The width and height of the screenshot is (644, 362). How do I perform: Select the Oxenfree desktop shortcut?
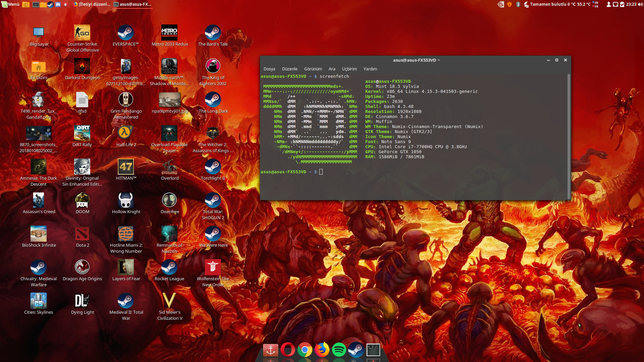point(169,203)
